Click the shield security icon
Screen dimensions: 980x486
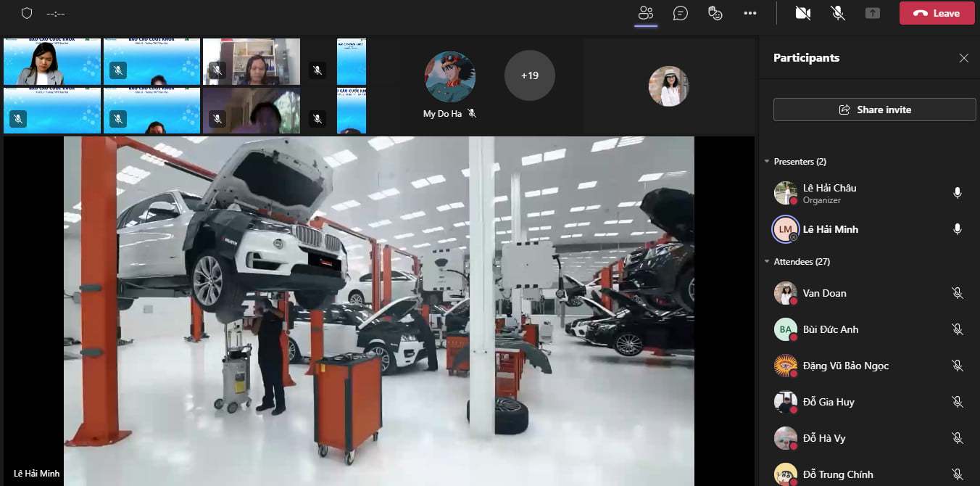coord(27,13)
